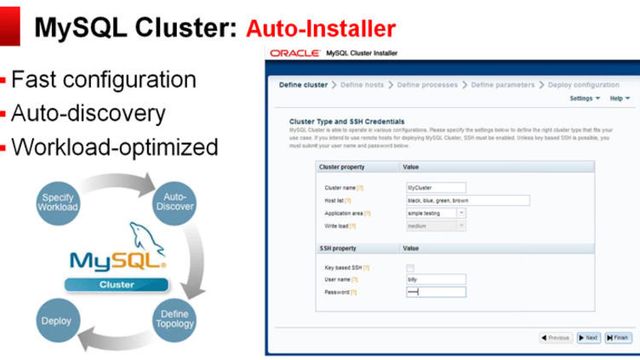Screen dimensions: 640x360
Task: Click the Fast configuration bullet text
Action: [104, 79]
